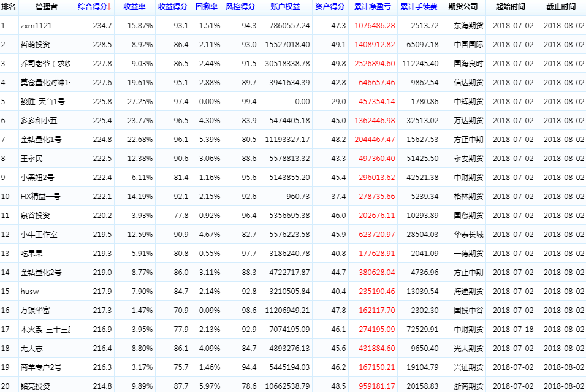The height and width of the screenshot is (392, 586).
Task: Sort by 收益得分 column header link
Action: [173, 7]
